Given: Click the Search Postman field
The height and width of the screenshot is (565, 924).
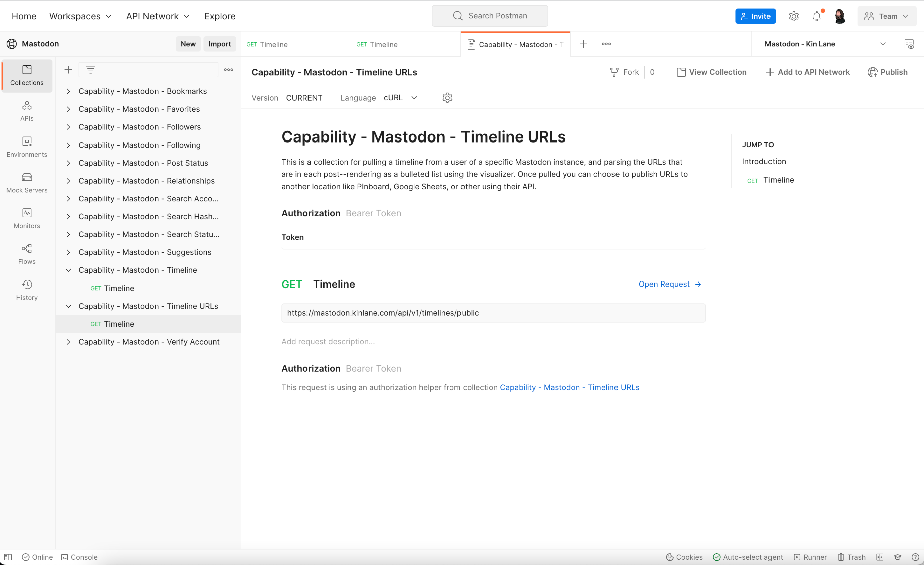Looking at the screenshot, I should [490, 16].
